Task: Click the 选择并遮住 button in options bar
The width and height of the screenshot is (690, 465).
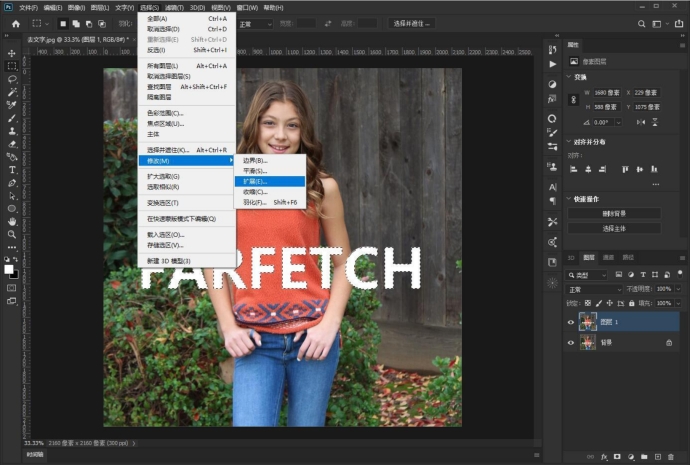Action: click(411, 24)
